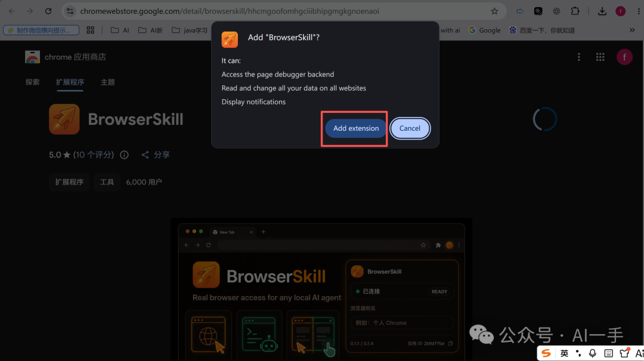The image size is (644, 361).
Task: Open the AI bookmarks folder
Action: coord(120,30)
